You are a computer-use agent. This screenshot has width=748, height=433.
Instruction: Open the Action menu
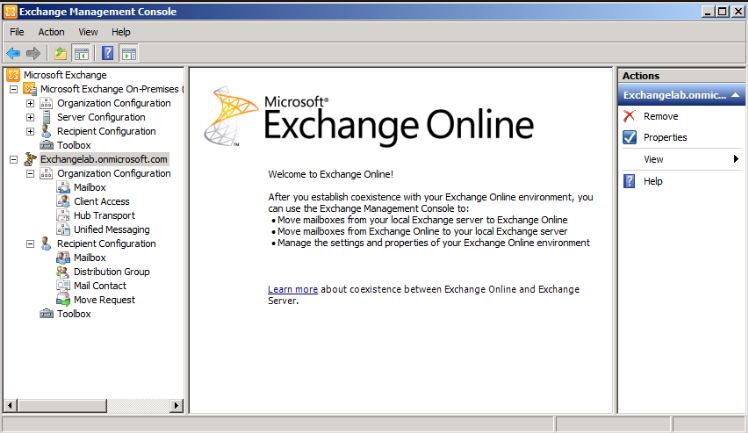[51, 32]
